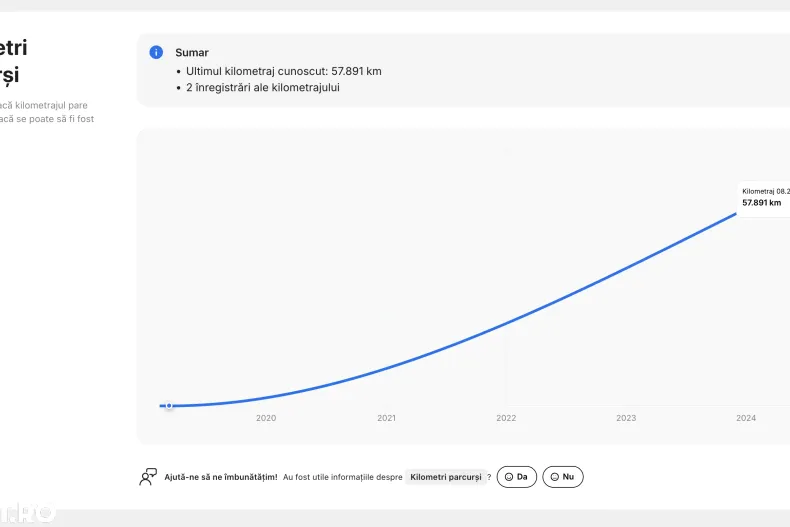Click the Kilometri parcurși tag label
790x527 pixels.
point(445,477)
